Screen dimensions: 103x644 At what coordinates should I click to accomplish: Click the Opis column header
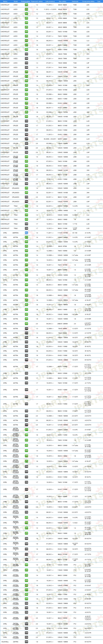click(99, 1)
